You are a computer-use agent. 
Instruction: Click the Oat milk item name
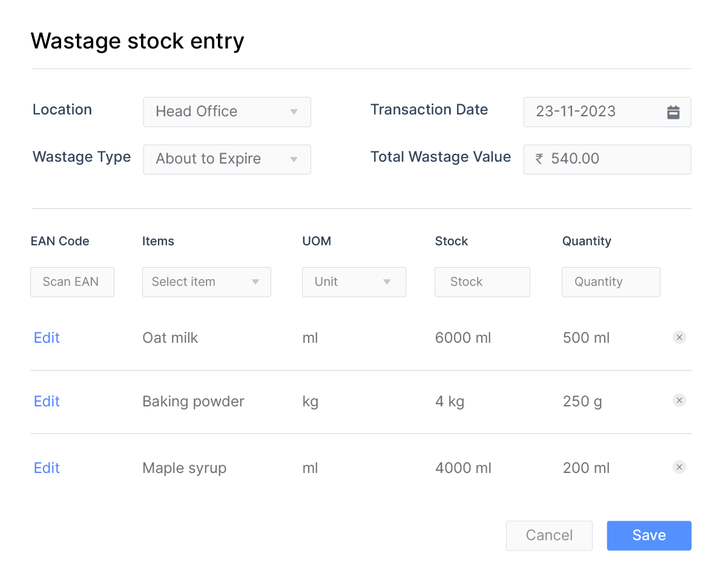point(170,338)
